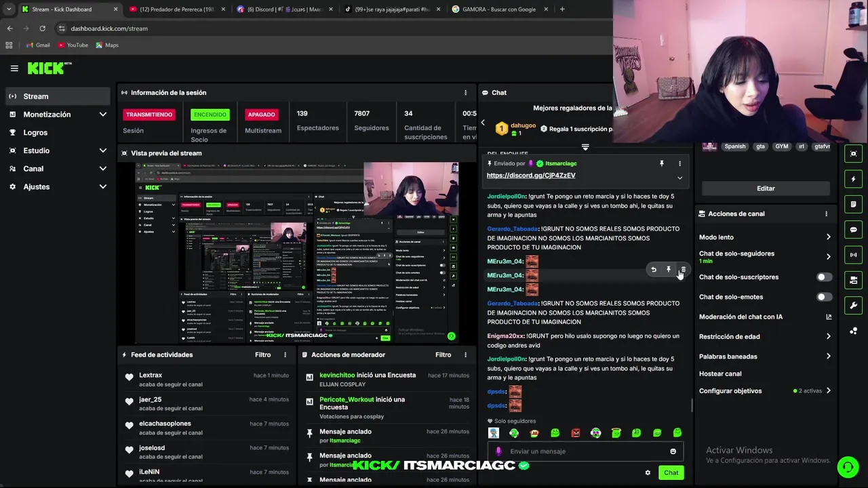The height and width of the screenshot is (488, 868).
Task: Click the stream preview thumbnail
Action: [297, 253]
